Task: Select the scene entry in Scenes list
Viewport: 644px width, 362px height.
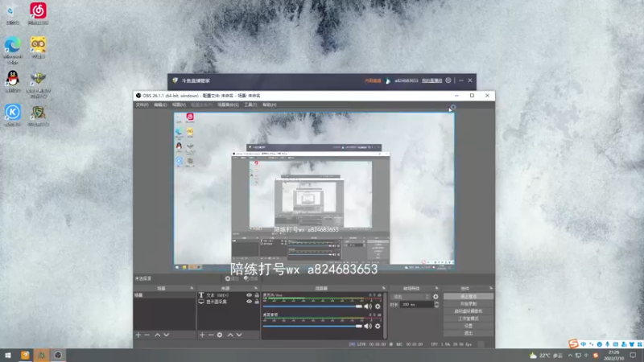Action: 164,295
